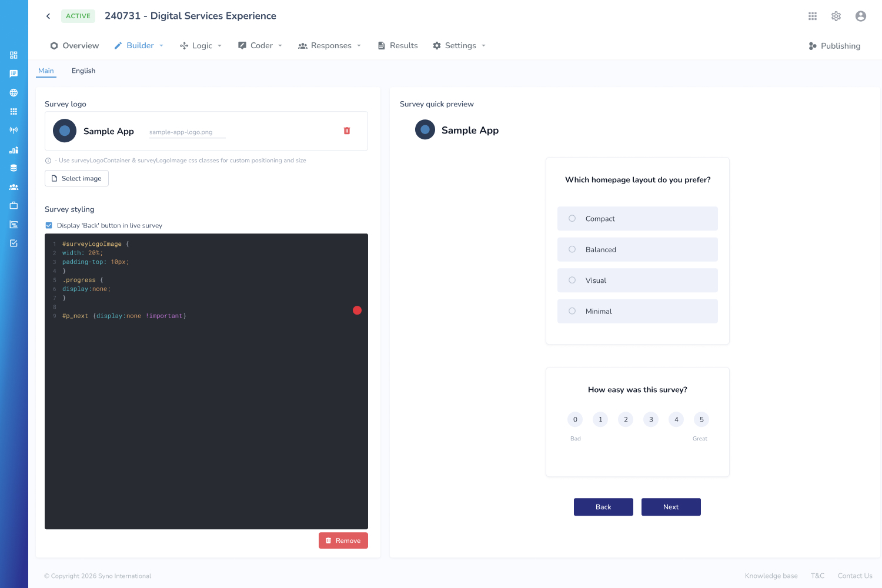Click the bar chart with star sidebar icon
This screenshot has height=588, width=882.
(14, 149)
